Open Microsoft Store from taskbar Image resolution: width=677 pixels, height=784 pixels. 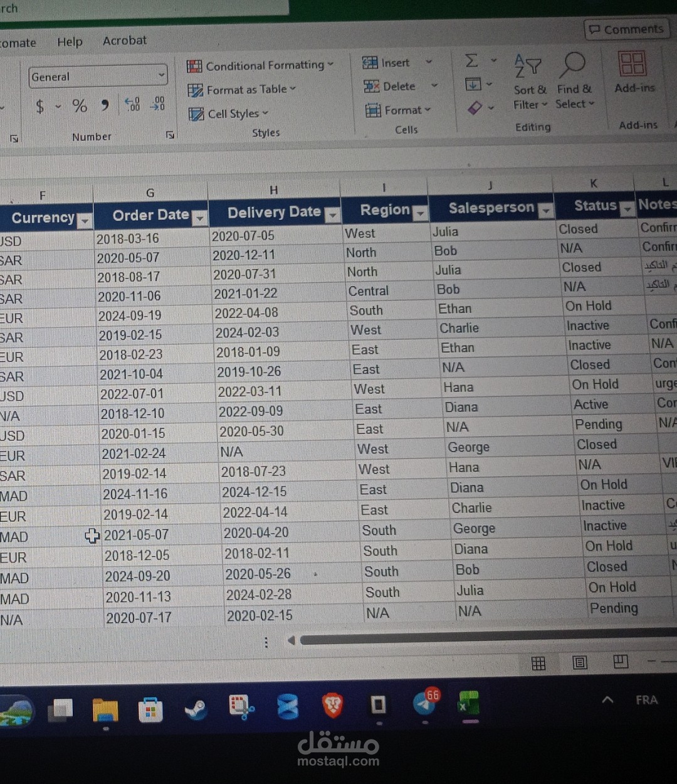tap(150, 709)
